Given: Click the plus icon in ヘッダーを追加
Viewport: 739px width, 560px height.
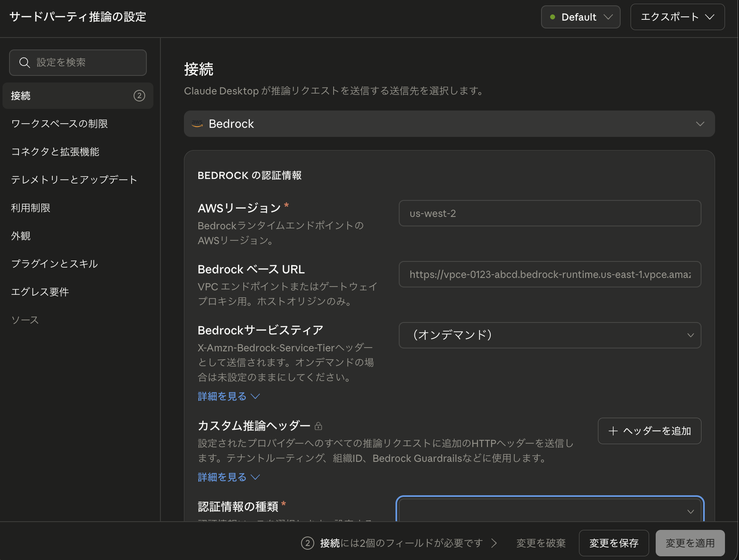Looking at the screenshot, I should coord(613,431).
